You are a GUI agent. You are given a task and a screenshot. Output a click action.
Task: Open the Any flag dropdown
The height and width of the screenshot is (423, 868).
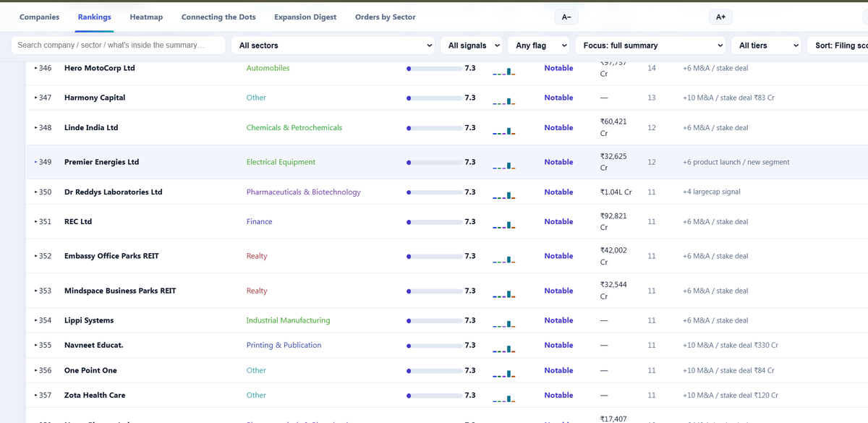pos(539,45)
